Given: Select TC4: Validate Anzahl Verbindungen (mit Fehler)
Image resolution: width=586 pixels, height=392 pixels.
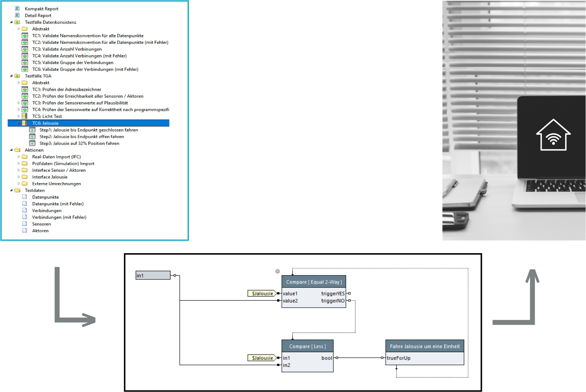Looking at the screenshot, I should (x=79, y=56).
